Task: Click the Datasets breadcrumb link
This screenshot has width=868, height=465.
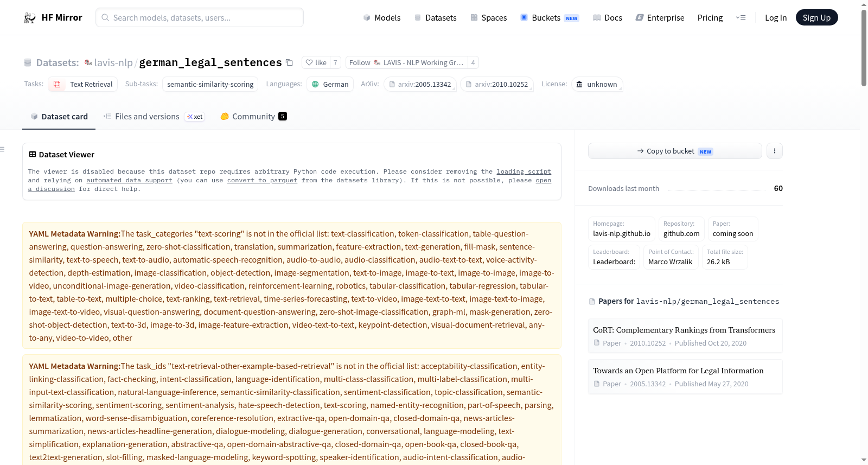Action: (x=58, y=62)
